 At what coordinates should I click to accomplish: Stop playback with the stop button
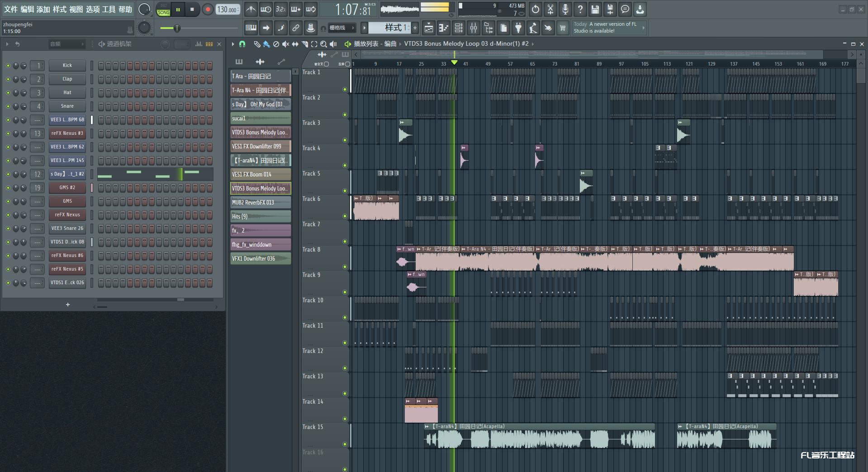[192, 10]
